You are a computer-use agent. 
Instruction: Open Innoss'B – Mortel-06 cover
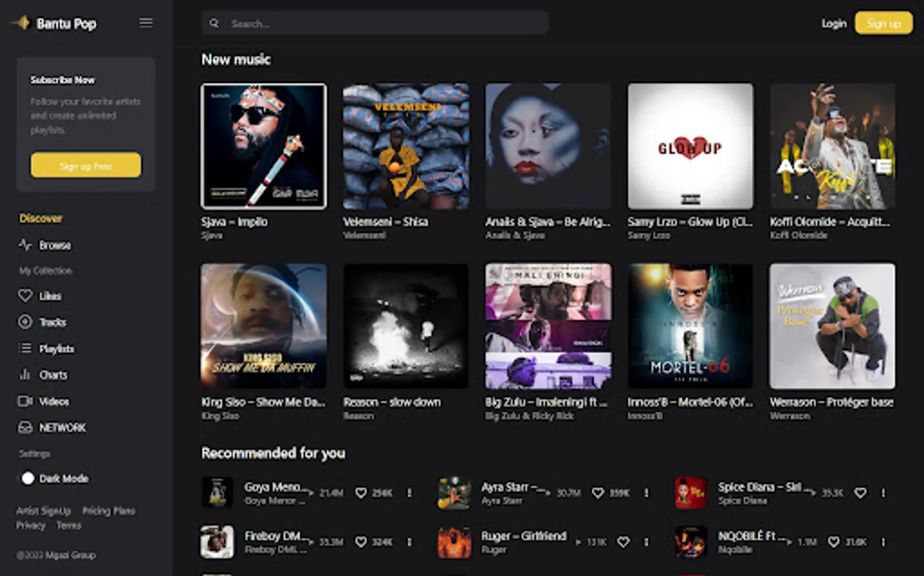[x=691, y=326]
